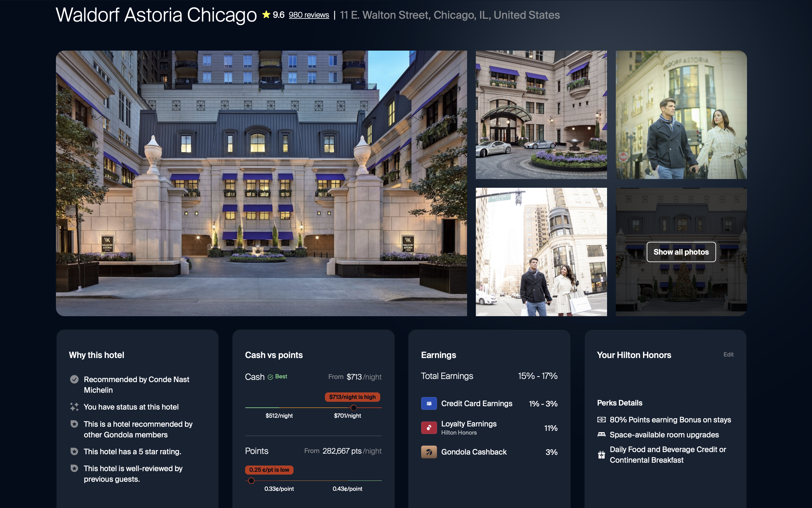Click the Gondola Cashback icon
This screenshot has width=812, height=508.
429,452
